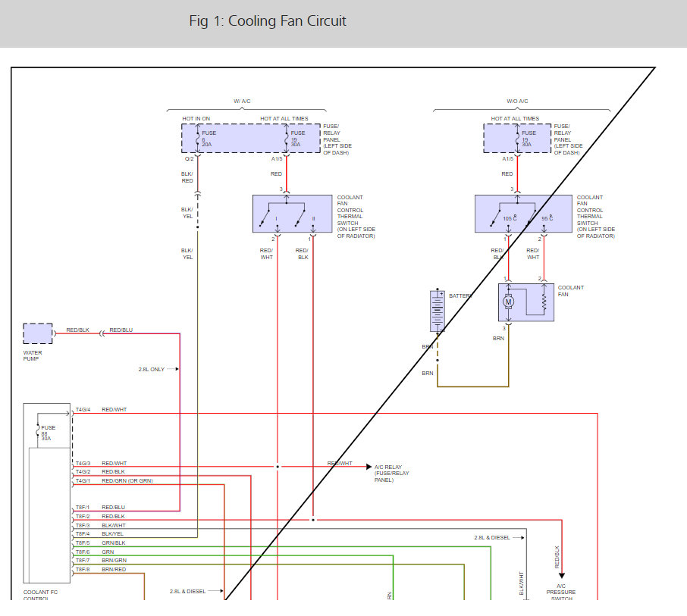Select the "RED/GRN (OR GRN)" wire label

(127, 480)
